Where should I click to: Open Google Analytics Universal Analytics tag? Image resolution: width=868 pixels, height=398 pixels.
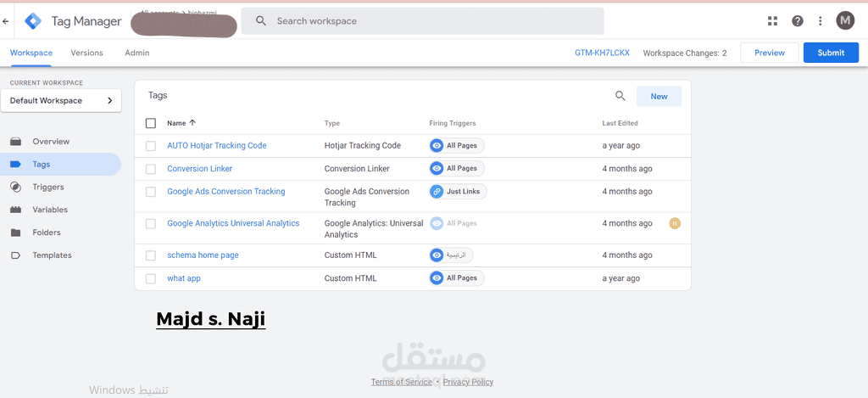tap(233, 223)
